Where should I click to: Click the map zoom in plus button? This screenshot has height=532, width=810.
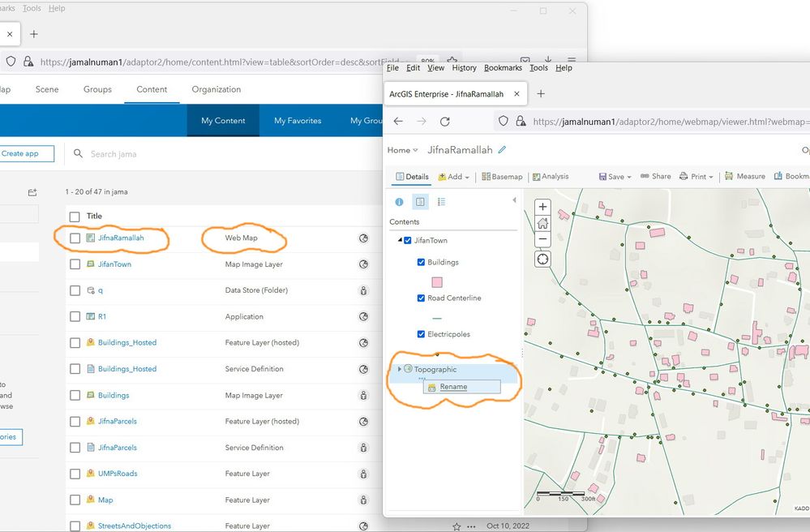coord(543,207)
